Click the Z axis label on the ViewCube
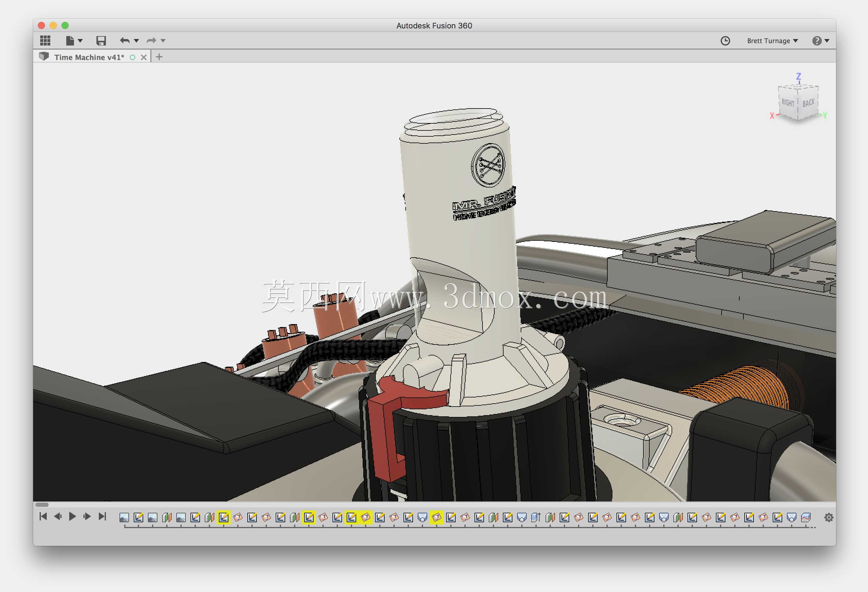 pos(798,77)
